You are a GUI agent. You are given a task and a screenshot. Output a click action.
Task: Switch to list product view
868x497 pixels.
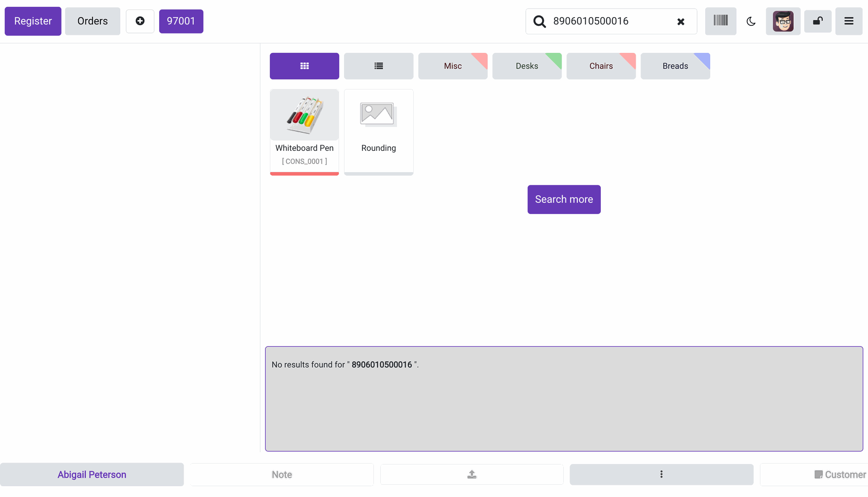click(379, 66)
